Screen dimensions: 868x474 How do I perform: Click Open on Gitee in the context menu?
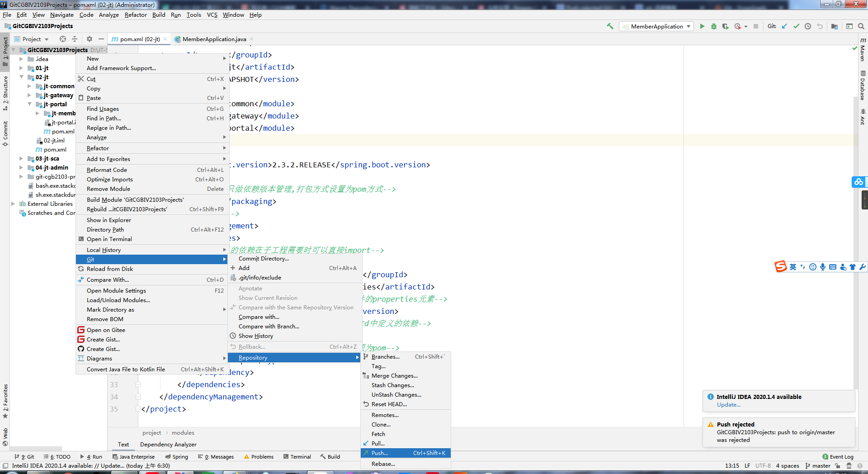(x=152, y=330)
